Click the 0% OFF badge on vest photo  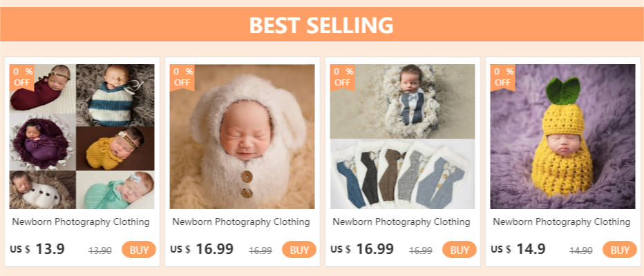click(343, 77)
